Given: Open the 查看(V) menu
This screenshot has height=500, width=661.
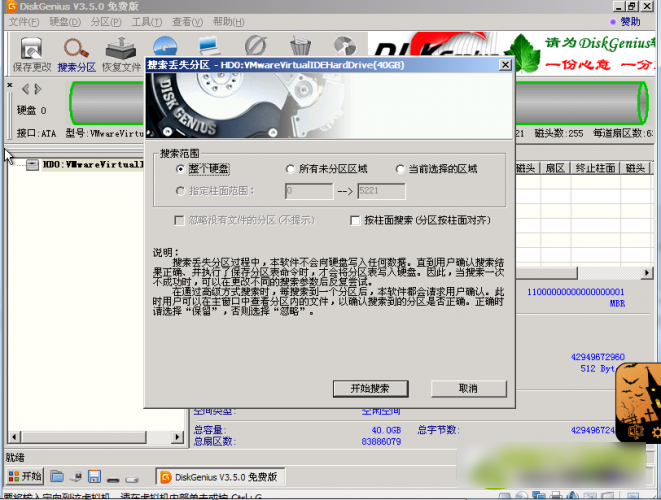Looking at the screenshot, I should click(x=188, y=22).
